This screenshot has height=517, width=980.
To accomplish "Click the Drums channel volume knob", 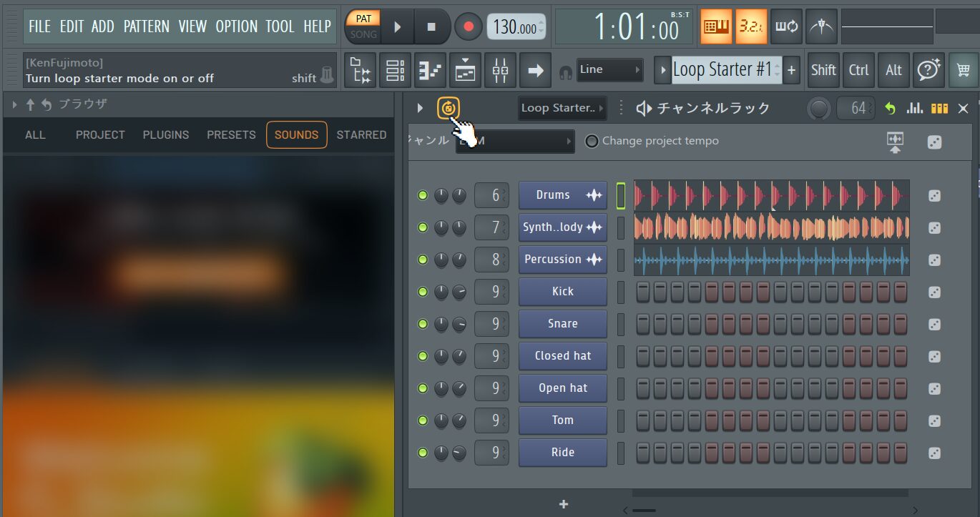I will coord(459,195).
